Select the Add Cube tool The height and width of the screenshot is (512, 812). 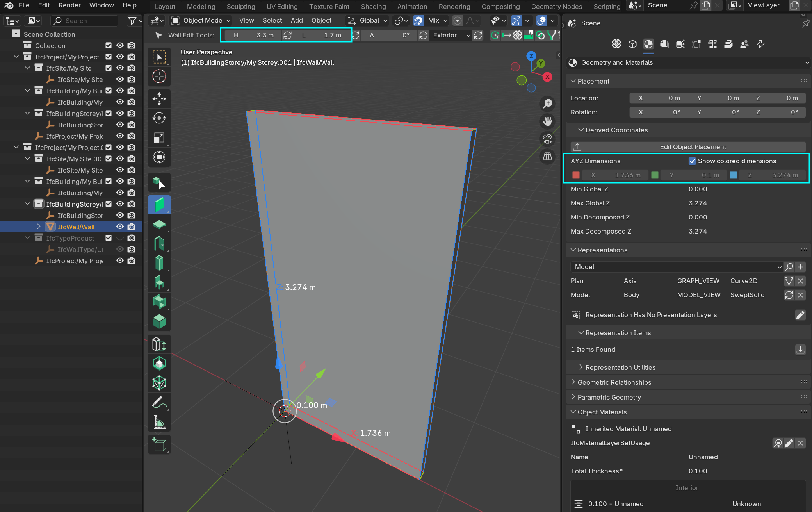click(x=159, y=444)
